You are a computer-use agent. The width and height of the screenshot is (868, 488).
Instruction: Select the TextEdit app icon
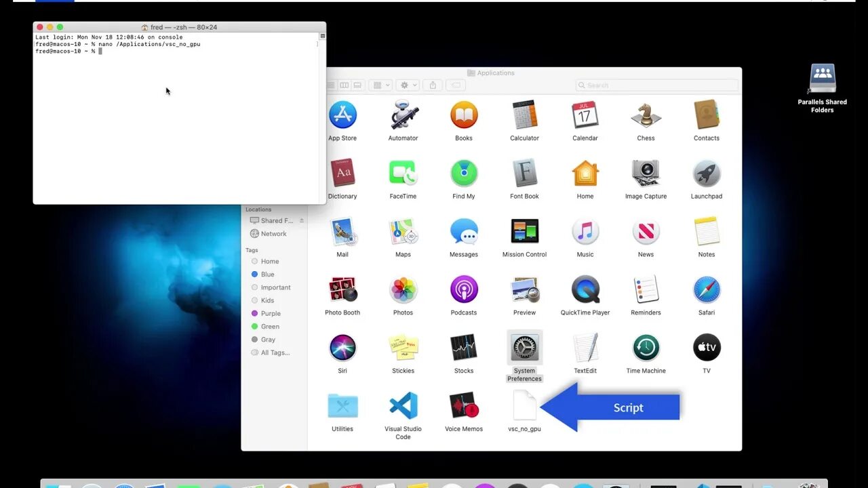(585, 348)
